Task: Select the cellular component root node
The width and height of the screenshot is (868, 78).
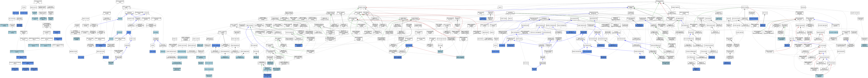Action: tap(120, 2)
